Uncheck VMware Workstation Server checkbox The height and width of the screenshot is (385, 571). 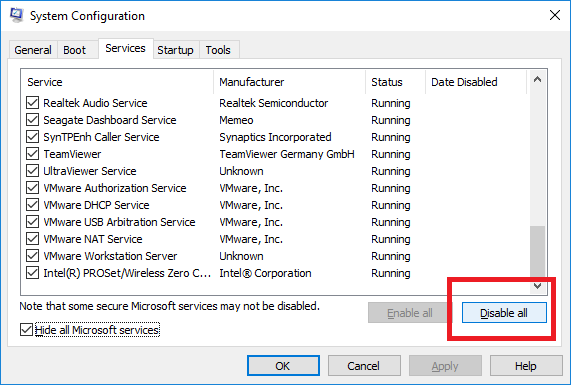point(32,256)
